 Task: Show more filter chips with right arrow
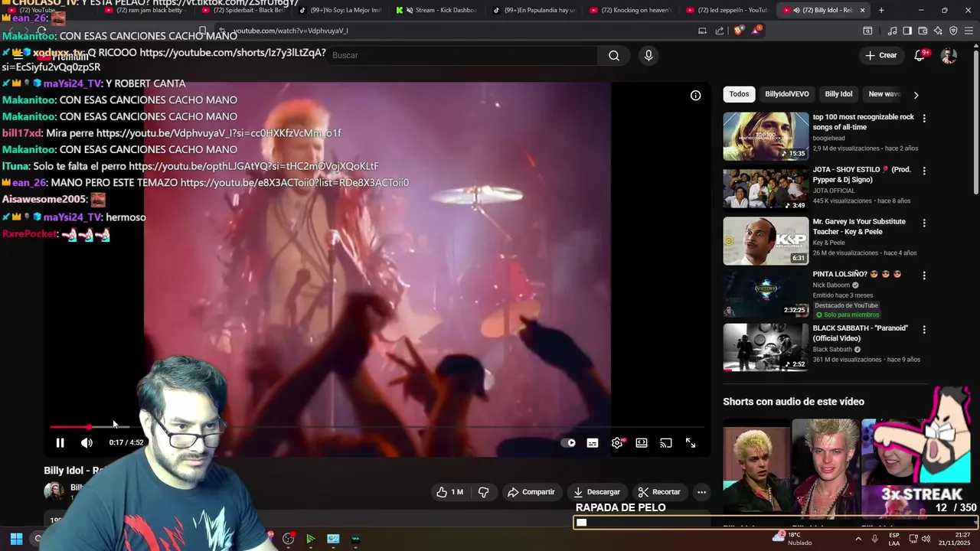(916, 95)
